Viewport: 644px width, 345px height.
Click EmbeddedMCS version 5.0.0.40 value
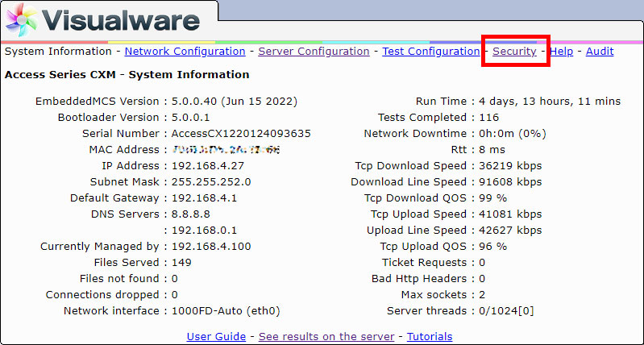pyautogui.click(x=235, y=102)
